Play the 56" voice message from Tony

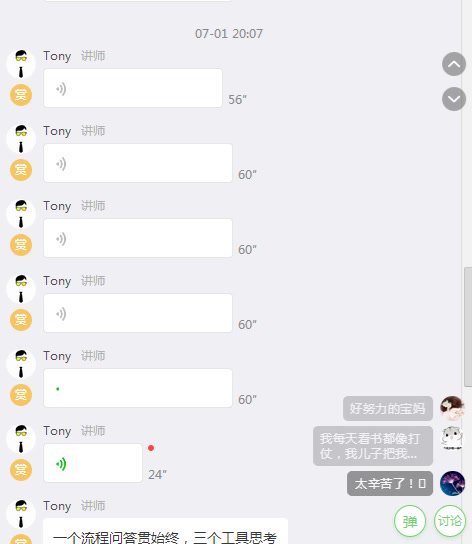(x=133, y=88)
